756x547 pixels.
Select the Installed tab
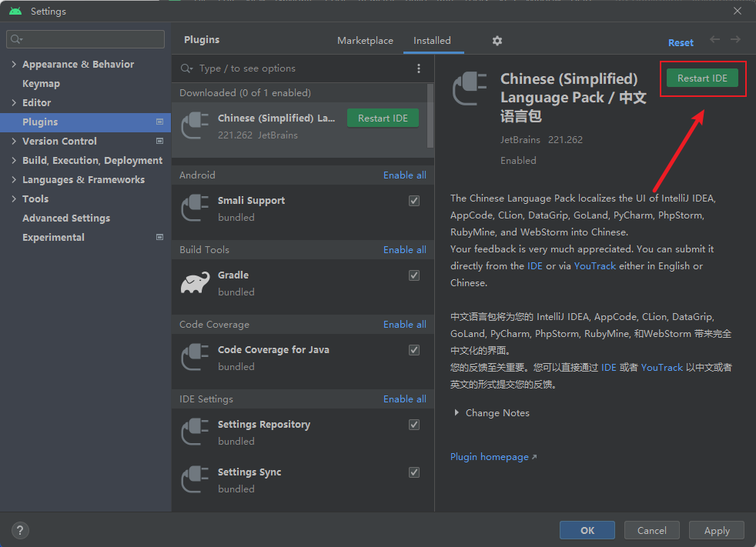pos(432,41)
